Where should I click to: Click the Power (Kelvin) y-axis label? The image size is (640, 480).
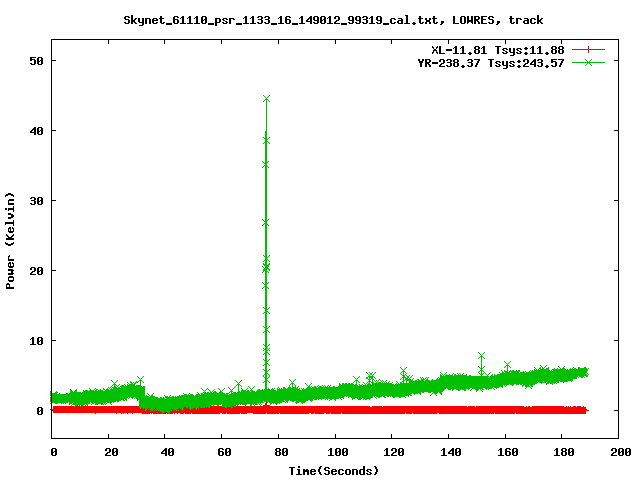tap(11, 240)
